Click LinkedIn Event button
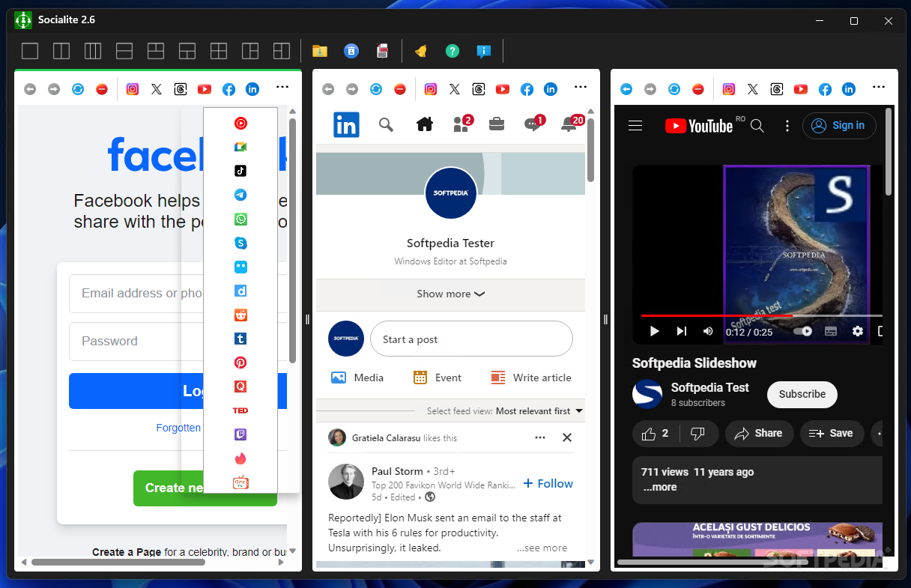 point(438,378)
